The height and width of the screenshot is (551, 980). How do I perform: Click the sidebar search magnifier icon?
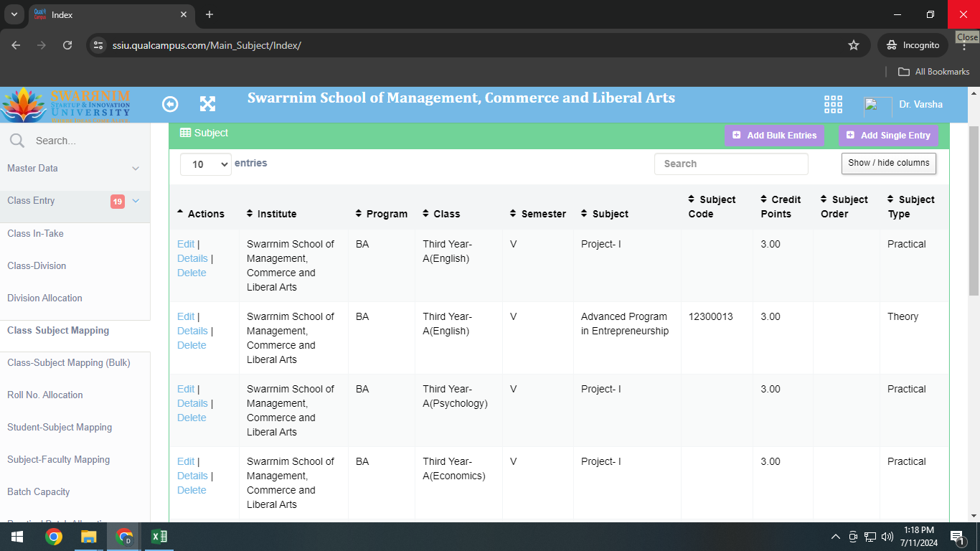tap(17, 141)
